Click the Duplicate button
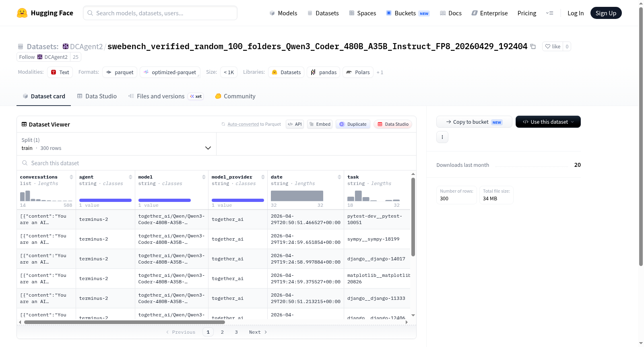 [x=353, y=124]
